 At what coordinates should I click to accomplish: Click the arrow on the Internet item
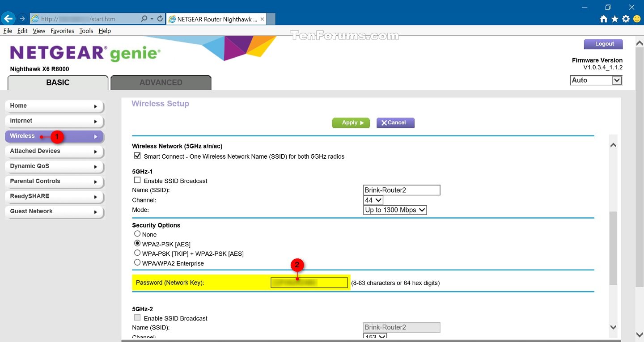pos(96,122)
